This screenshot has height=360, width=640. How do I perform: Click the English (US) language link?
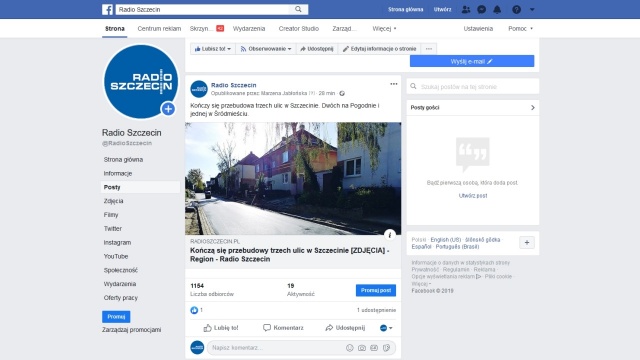point(446,240)
